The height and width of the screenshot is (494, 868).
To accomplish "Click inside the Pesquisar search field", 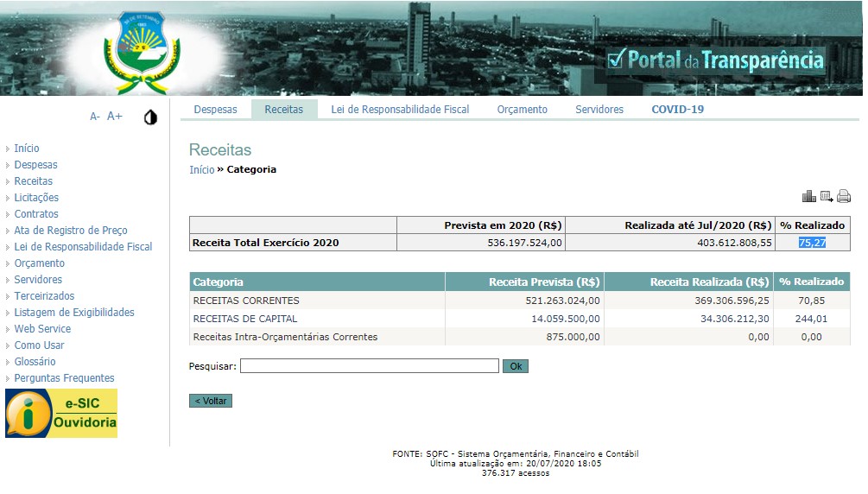I will tap(369, 366).
